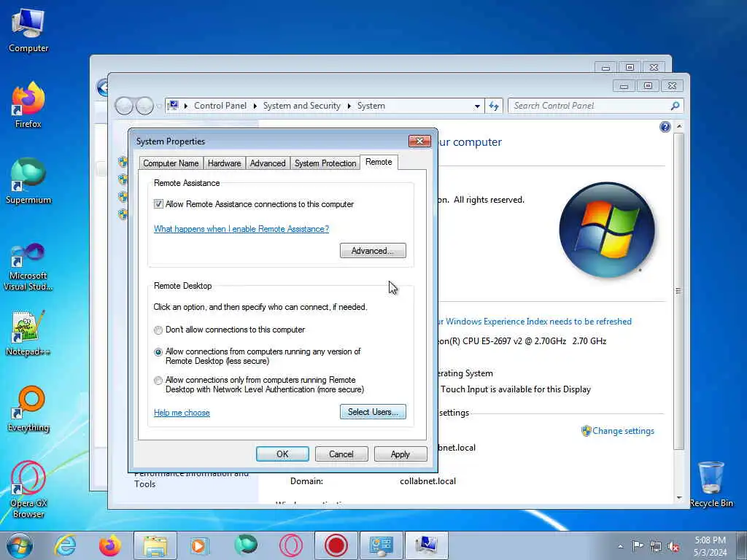Open the address bar history dropdown arrow
The width and height of the screenshot is (747, 560).
477,106
